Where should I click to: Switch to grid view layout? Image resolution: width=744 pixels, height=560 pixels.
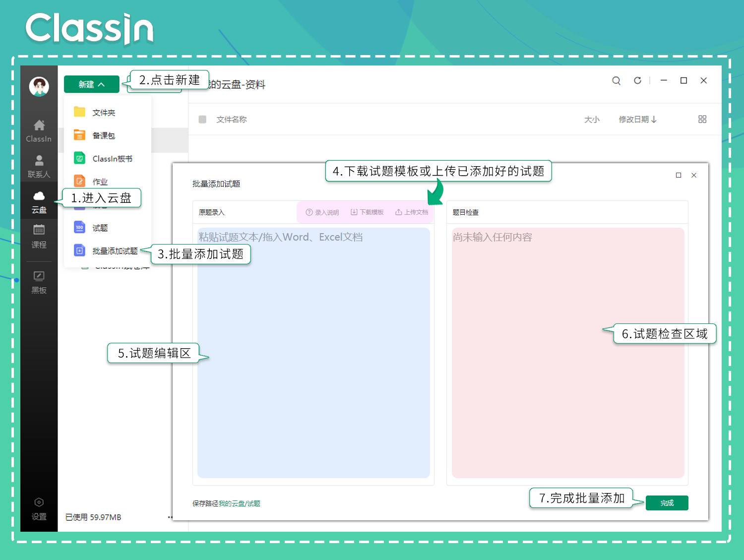pos(702,119)
